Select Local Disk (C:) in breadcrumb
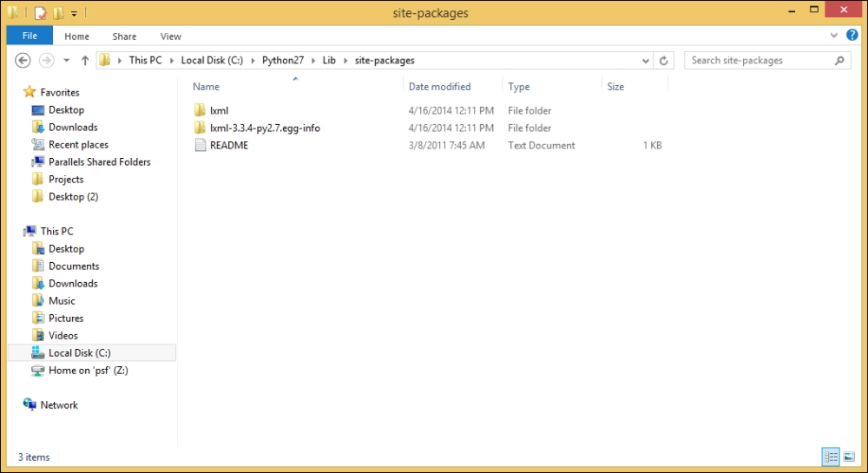Viewport: 868px width, 473px height. click(212, 60)
